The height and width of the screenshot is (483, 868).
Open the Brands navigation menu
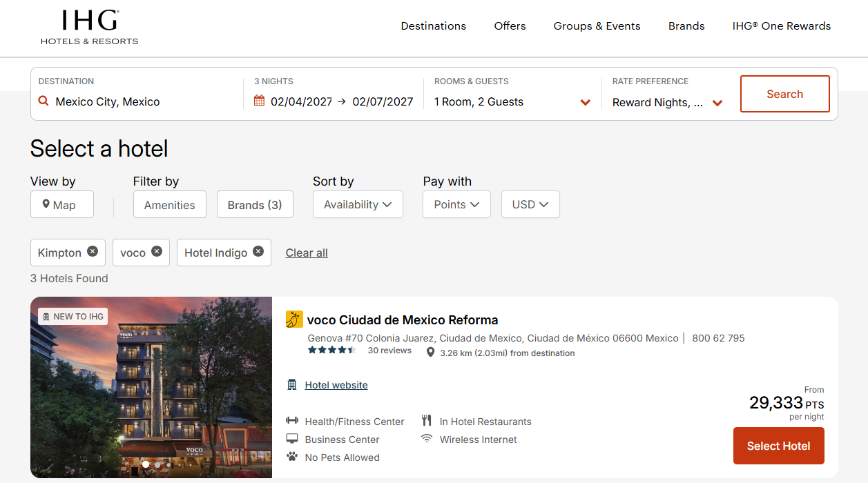[686, 26]
